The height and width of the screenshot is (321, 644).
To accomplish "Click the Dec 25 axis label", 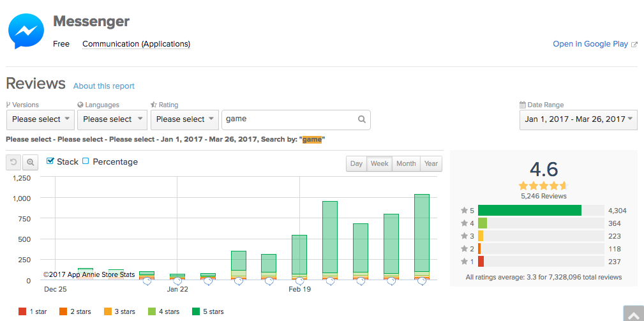I will (x=55, y=289).
